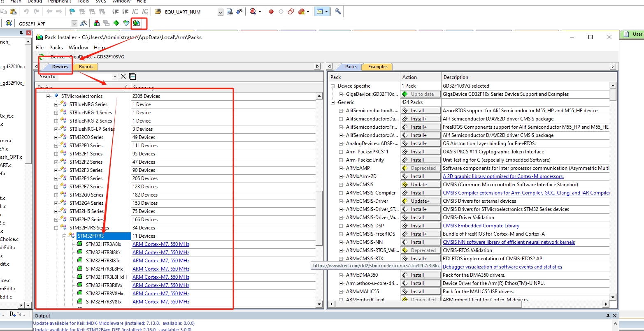Collapse the STM32H7R3 sub-node
Viewport: 644px width, 331px height.
tap(65, 236)
